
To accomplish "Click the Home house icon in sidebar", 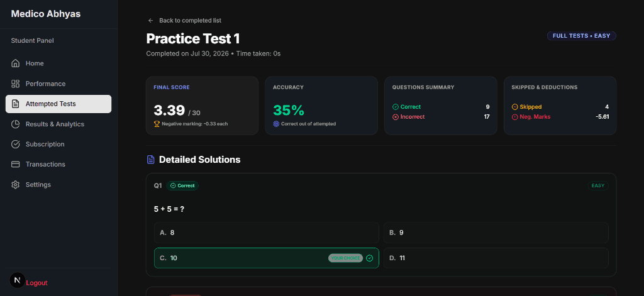I will [x=16, y=63].
